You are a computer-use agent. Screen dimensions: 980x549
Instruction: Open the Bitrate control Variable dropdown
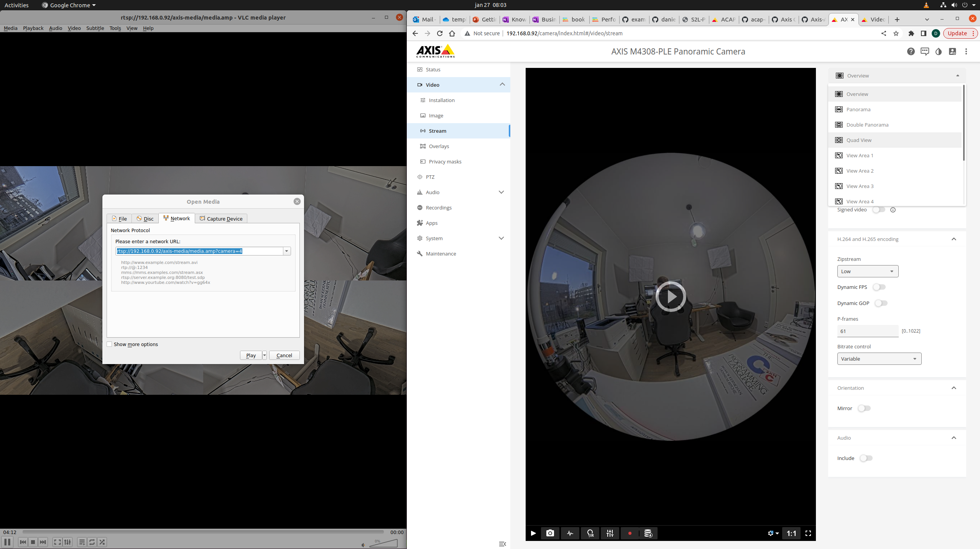coord(879,359)
